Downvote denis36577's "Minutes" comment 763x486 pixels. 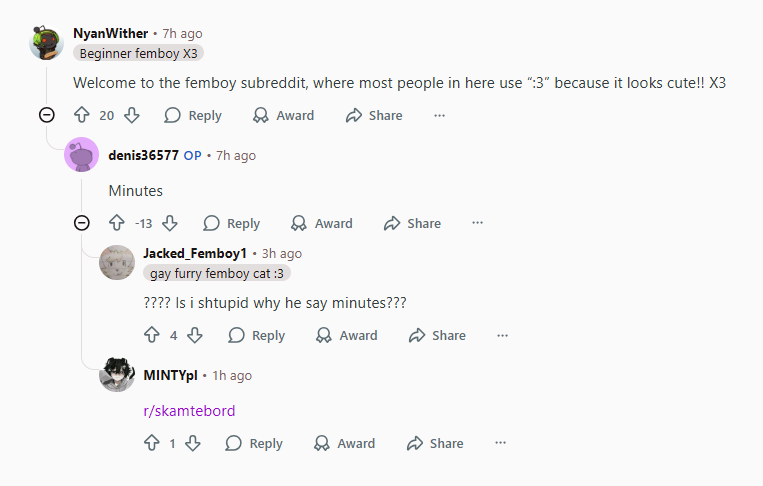pos(170,223)
